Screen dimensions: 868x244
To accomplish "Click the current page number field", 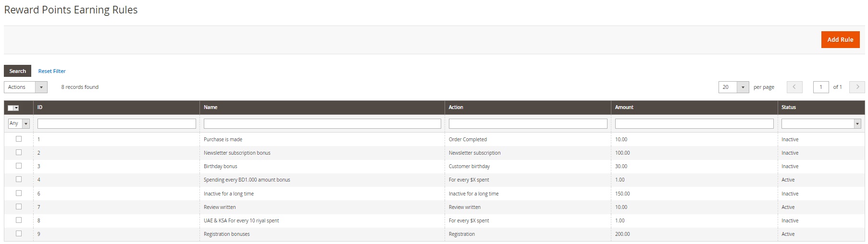I will click(x=821, y=87).
